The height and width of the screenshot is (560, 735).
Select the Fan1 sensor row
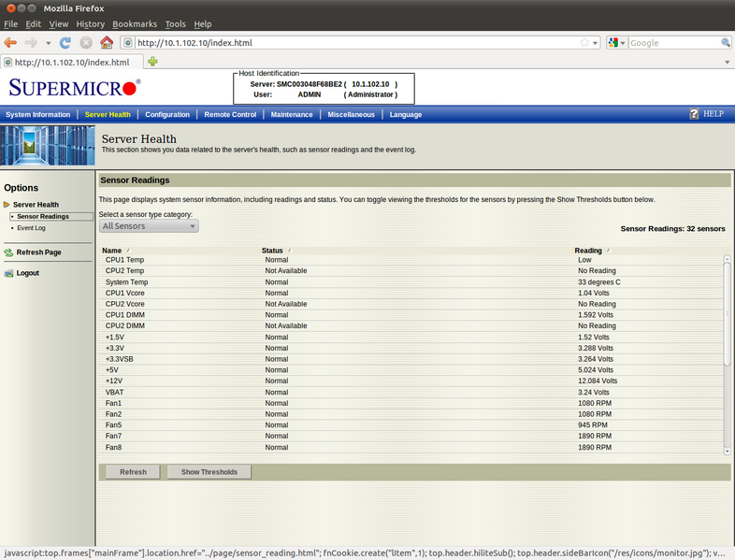click(x=412, y=403)
